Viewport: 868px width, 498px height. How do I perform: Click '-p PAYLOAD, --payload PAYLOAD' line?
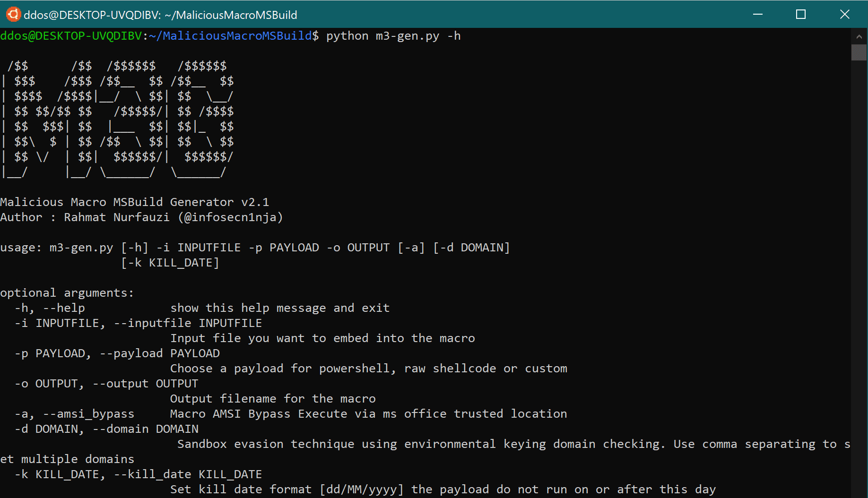pos(117,353)
